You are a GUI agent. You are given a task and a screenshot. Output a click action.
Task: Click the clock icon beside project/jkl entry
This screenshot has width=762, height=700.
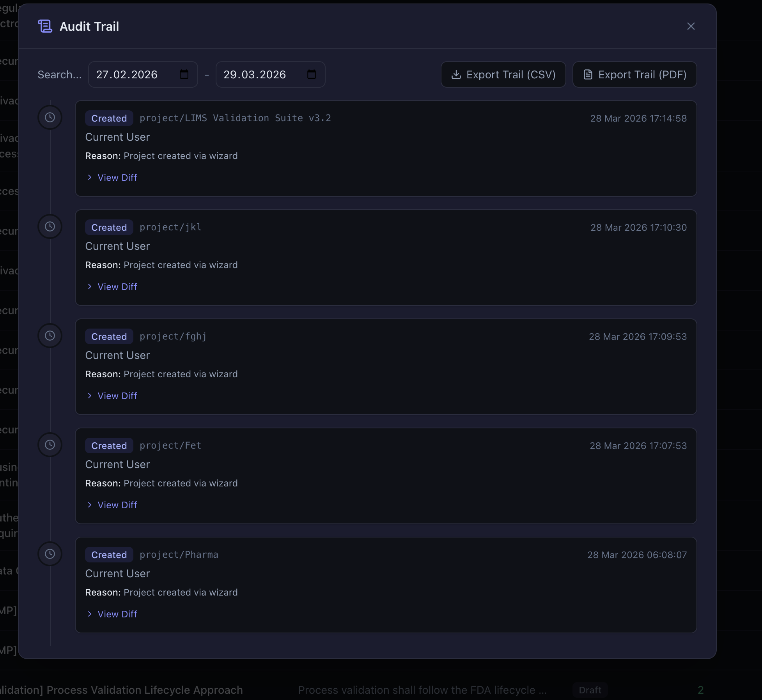[50, 226]
